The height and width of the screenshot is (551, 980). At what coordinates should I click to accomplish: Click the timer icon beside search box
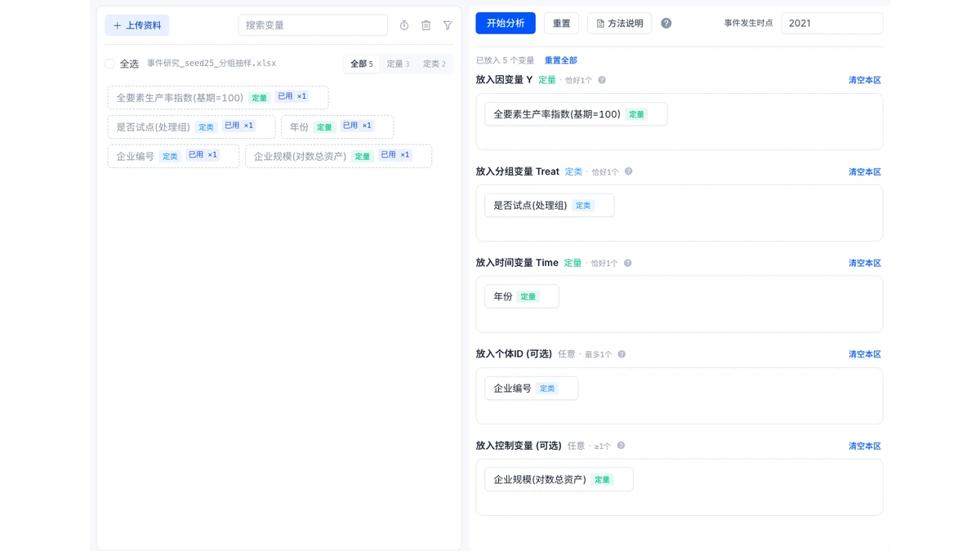(x=404, y=25)
